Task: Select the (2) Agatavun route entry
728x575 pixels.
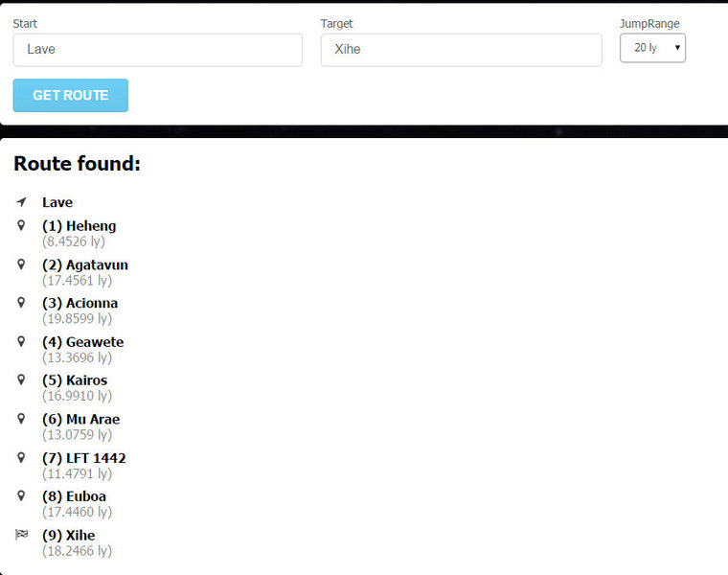Action: (85, 265)
